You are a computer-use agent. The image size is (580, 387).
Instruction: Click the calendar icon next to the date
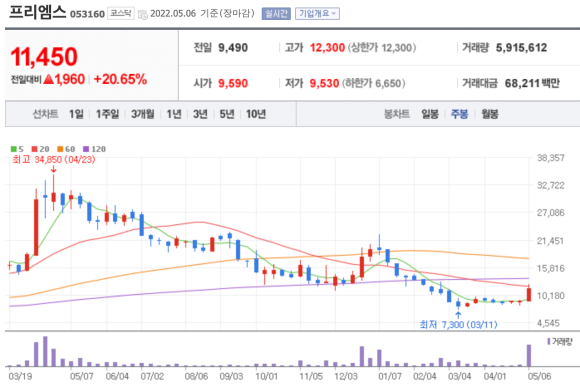(x=142, y=14)
